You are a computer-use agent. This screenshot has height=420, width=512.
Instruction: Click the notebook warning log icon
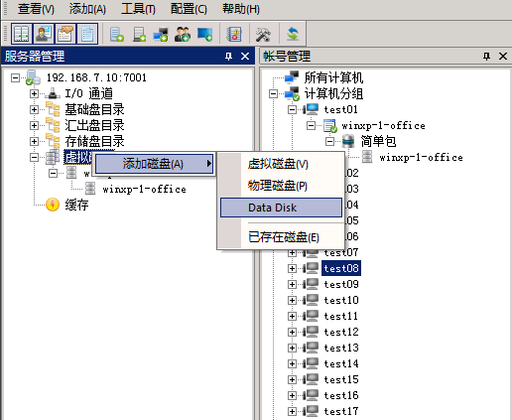click(x=234, y=34)
